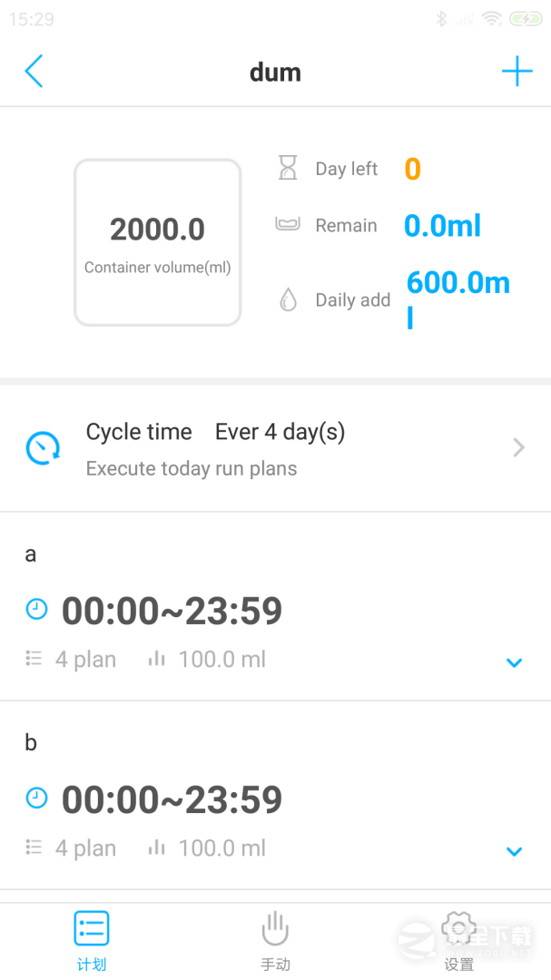Tap the list icon next to plan a's 4 plan
Viewport: 551px width, 980px height.
34,659
